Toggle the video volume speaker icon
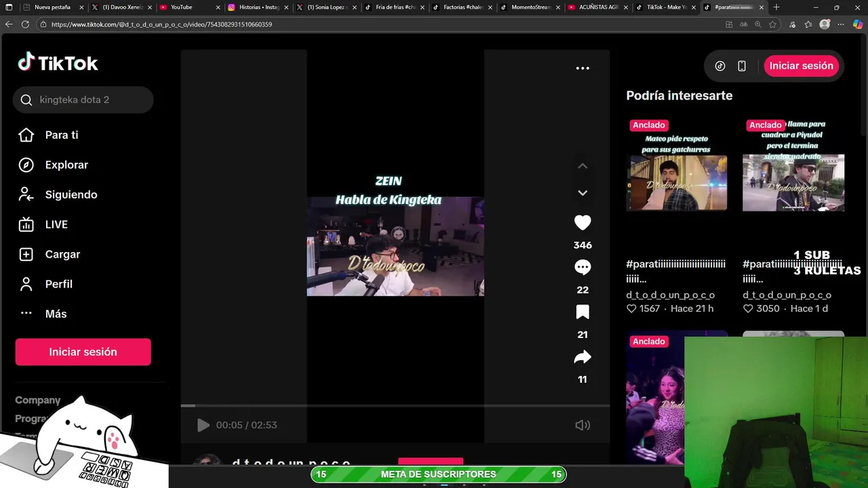 583,425
